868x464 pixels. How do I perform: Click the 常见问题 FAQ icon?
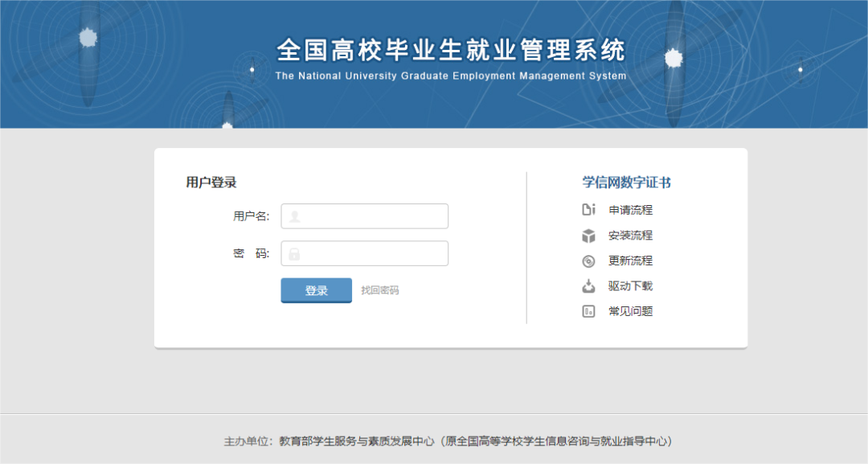(588, 311)
